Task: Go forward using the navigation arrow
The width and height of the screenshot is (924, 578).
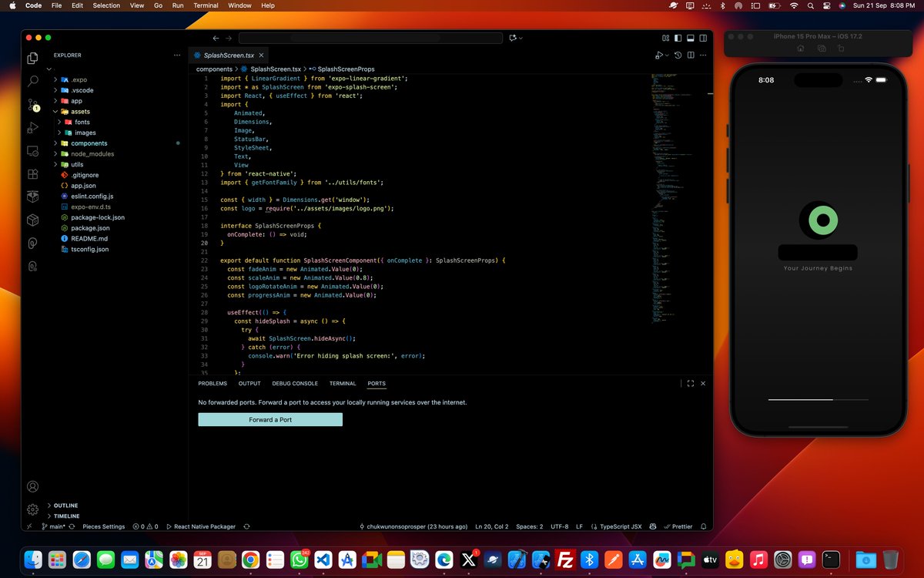Action: tap(229, 38)
